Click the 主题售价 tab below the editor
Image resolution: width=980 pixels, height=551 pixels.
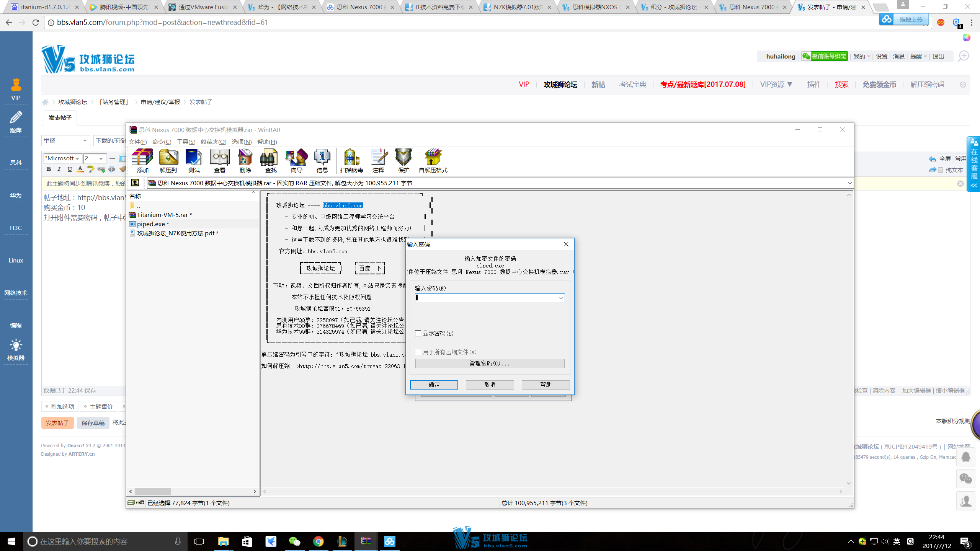(x=98, y=406)
